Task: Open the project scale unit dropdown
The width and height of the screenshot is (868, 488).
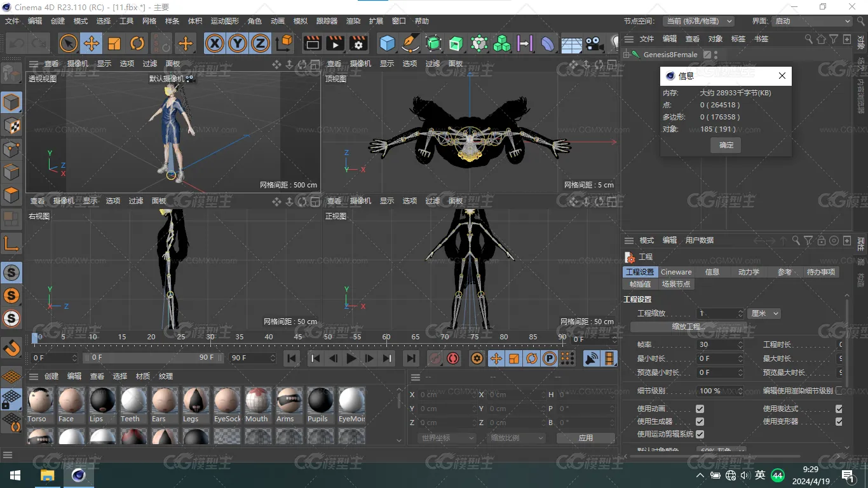Action: pyautogui.click(x=764, y=313)
